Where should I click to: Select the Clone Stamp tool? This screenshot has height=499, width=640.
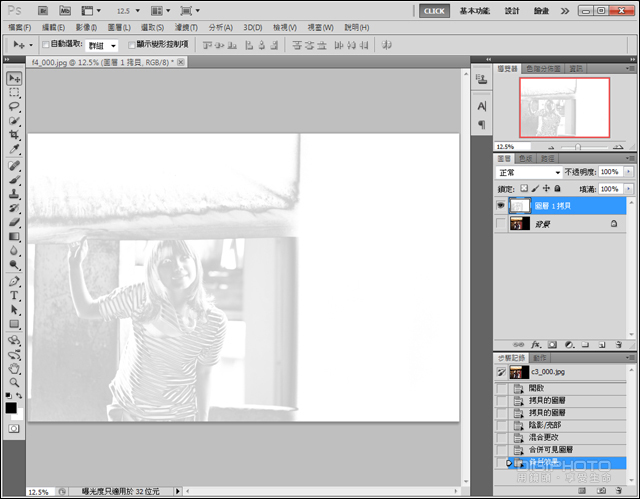(14, 194)
